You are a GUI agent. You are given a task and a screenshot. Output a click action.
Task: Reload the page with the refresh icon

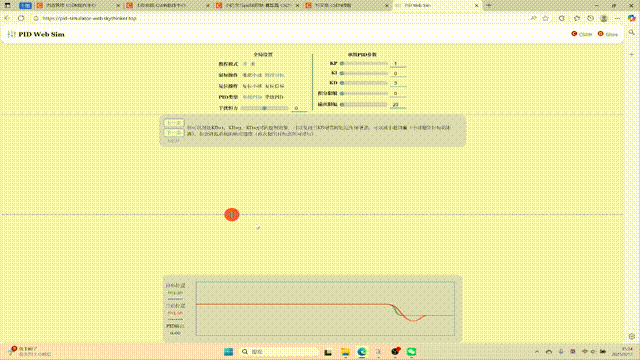pos(21,18)
